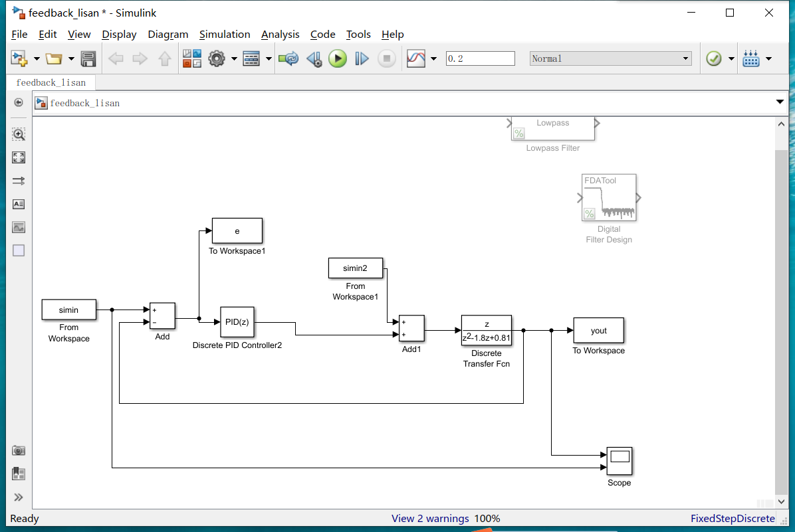Image resolution: width=795 pixels, height=532 pixels.
Task: Click the Step Forward button
Action: click(x=362, y=58)
